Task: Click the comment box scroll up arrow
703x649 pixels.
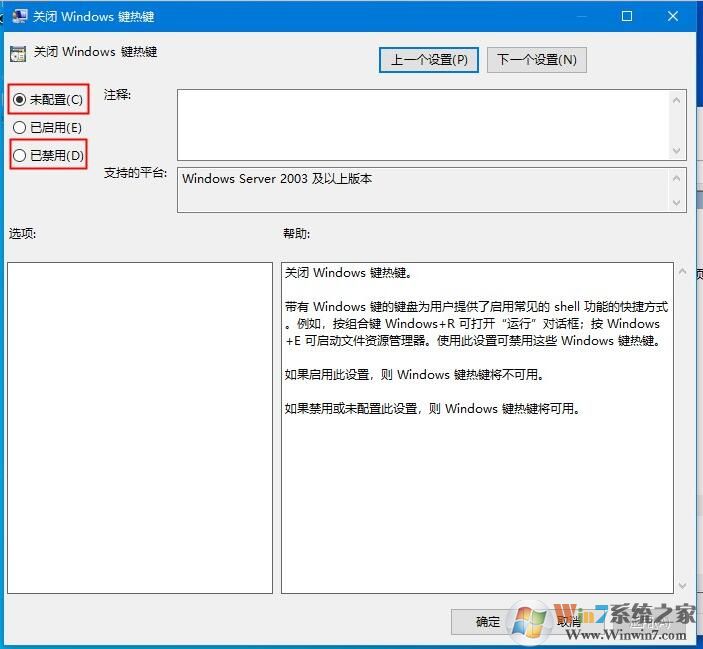Action: pos(677,100)
